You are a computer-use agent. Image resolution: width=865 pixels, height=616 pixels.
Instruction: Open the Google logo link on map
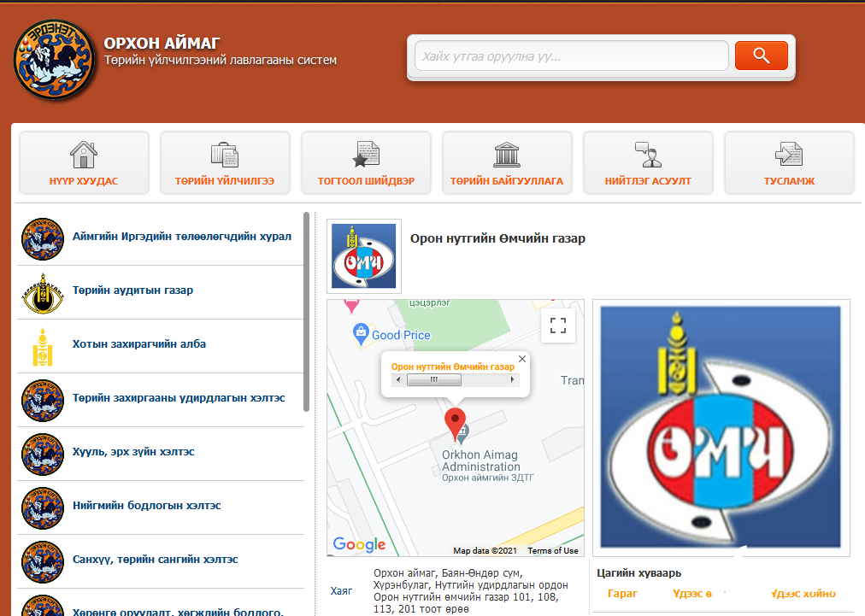pyautogui.click(x=359, y=544)
